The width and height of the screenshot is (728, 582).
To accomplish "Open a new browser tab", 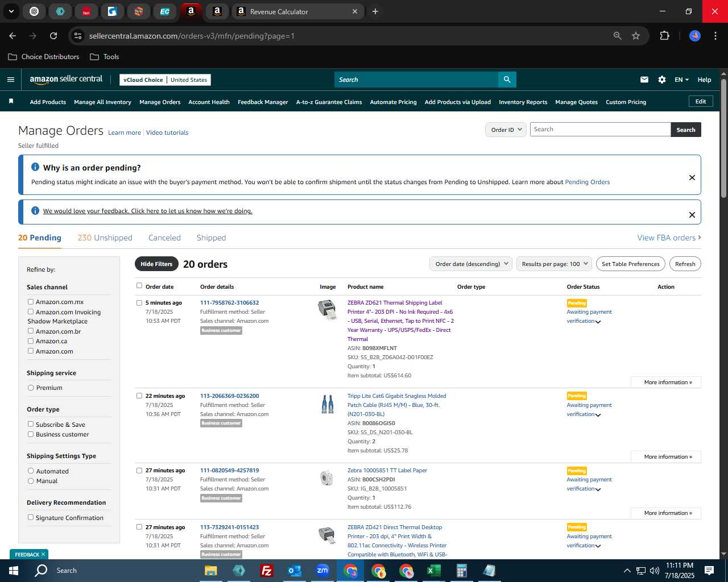I will [375, 11].
